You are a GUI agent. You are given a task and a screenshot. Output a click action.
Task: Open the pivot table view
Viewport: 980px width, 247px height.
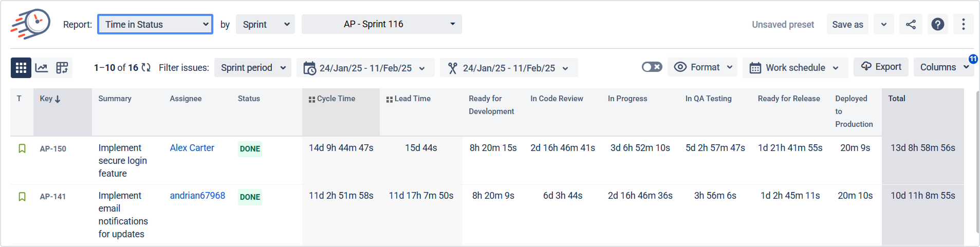pyautogui.click(x=62, y=68)
